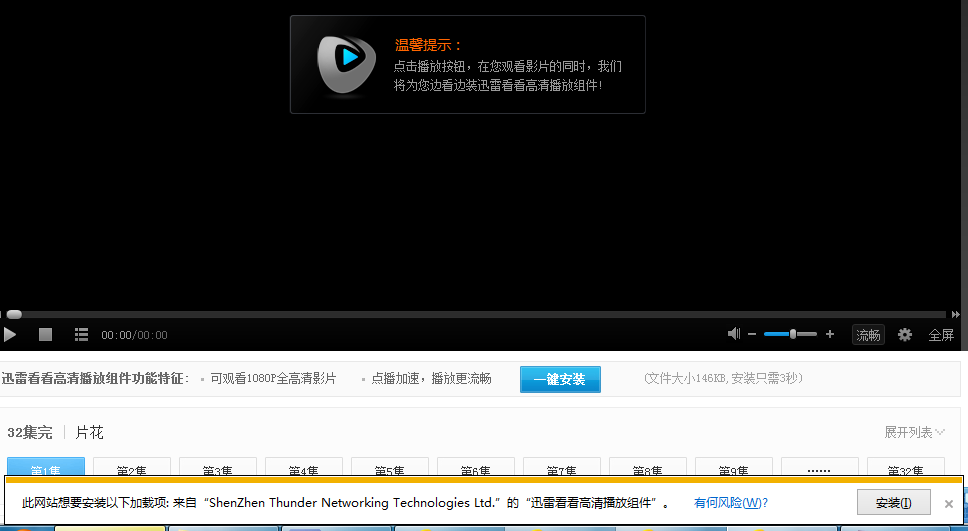Select episode 第9集
Viewport: 968px width, 531px height.
coord(733,467)
